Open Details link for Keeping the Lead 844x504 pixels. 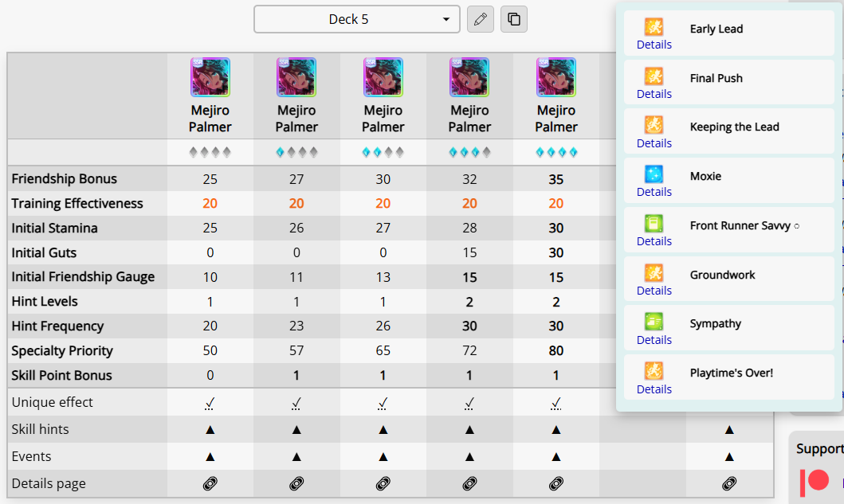[654, 143]
